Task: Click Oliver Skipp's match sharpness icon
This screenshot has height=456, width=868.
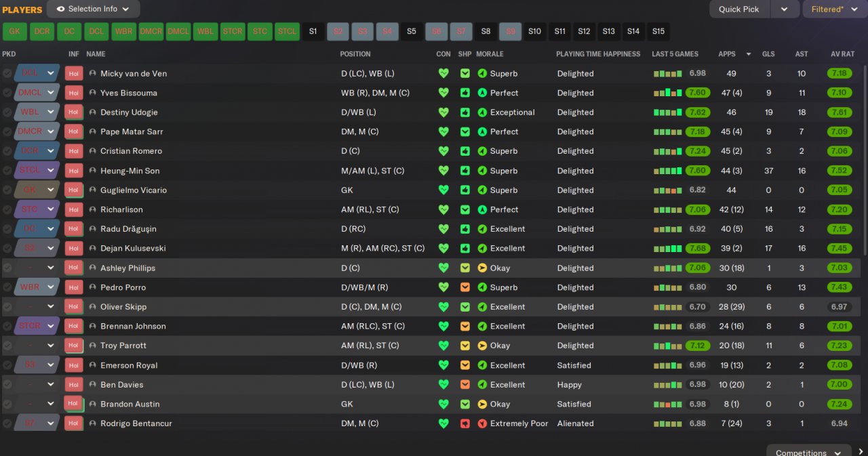Action: coord(465,307)
